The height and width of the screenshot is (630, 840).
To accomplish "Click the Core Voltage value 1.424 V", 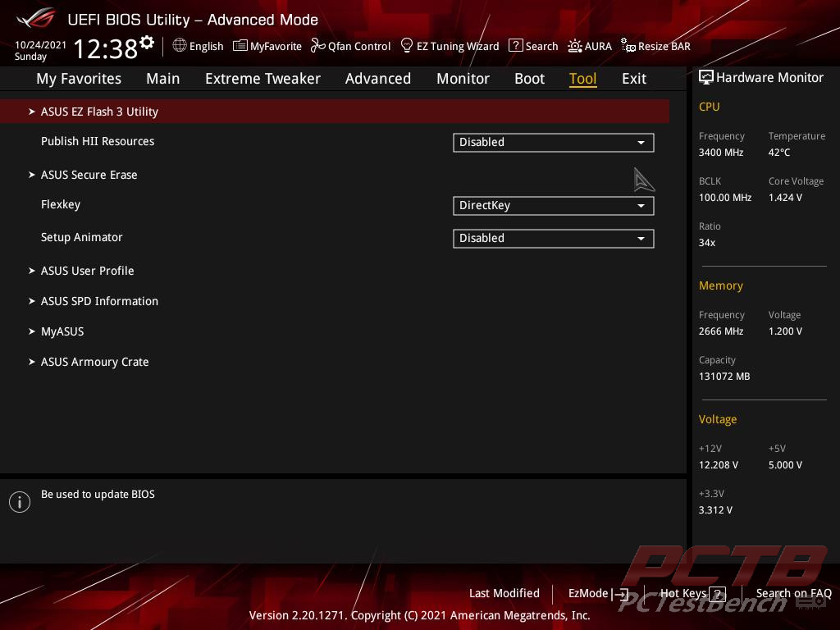I will coord(785,197).
